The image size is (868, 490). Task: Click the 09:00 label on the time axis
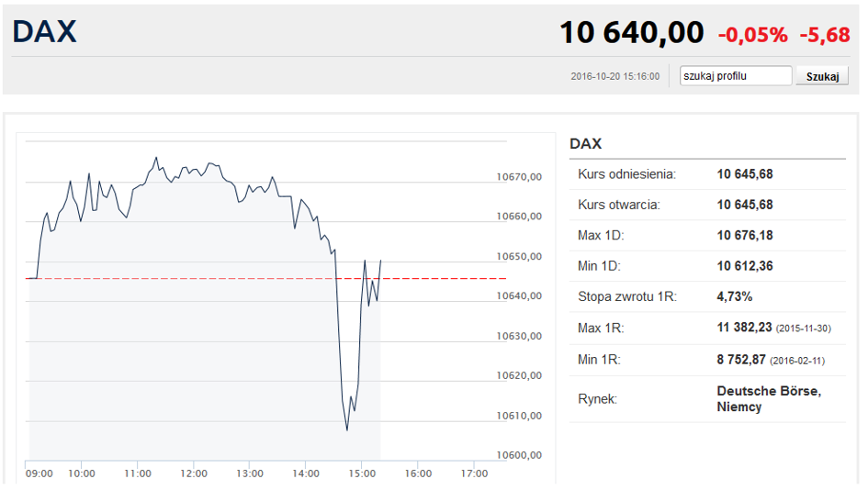(x=39, y=473)
